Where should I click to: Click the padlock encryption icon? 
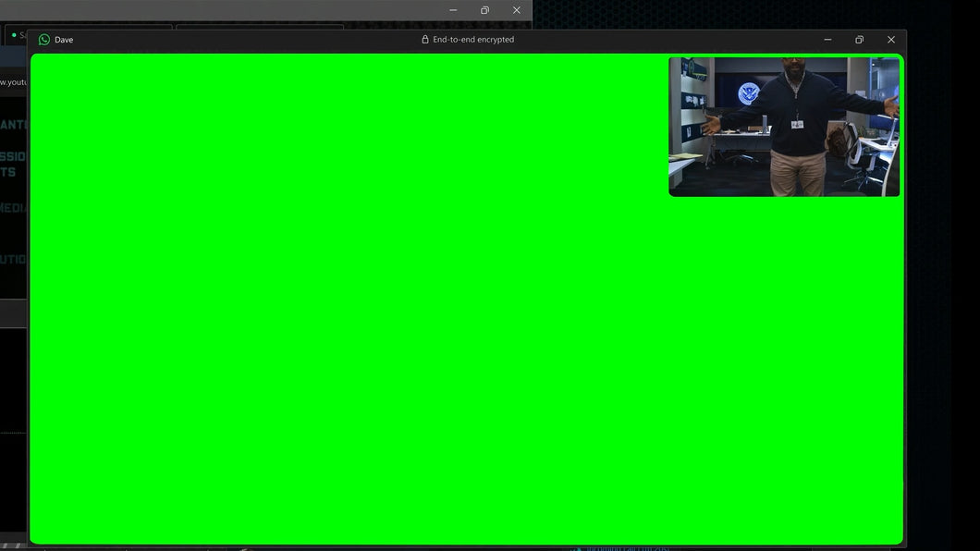coord(425,40)
